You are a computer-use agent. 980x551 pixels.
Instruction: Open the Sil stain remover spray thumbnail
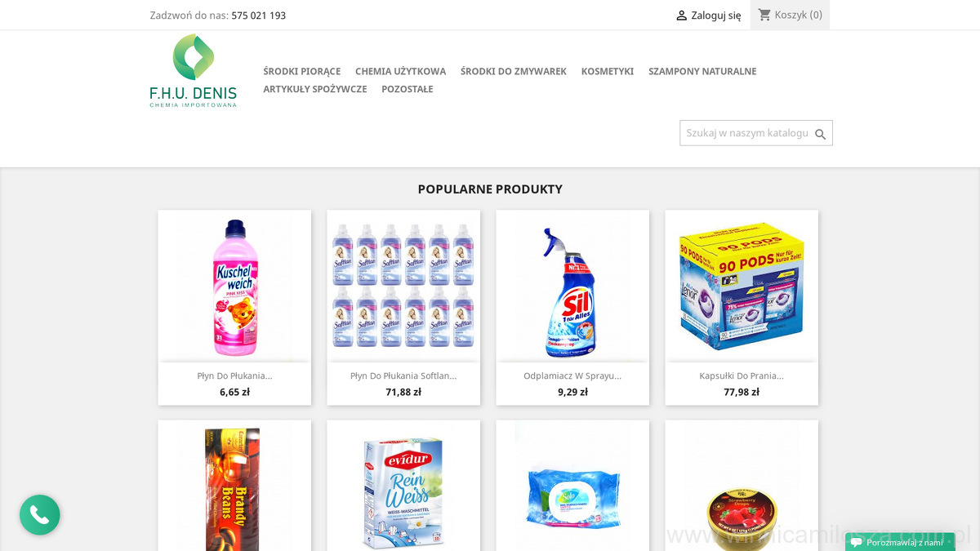coord(572,286)
